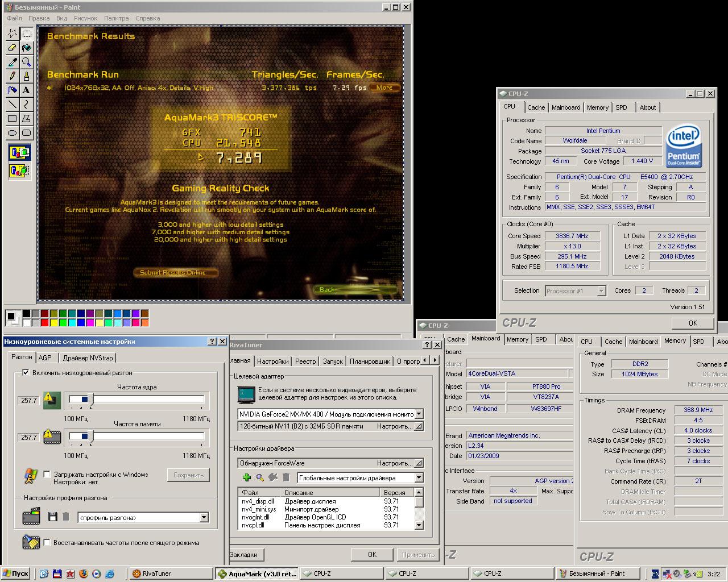
Task: Select the Text tool (letter A)
Action: tap(26, 90)
